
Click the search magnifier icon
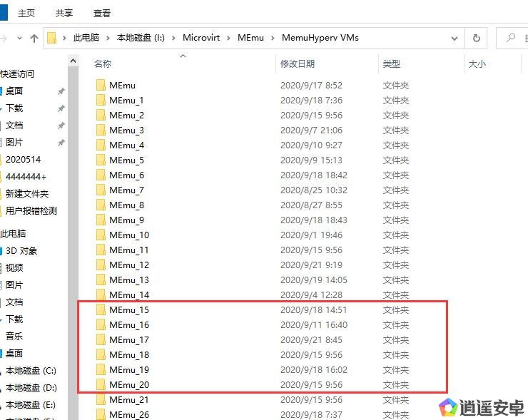point(511,38)
